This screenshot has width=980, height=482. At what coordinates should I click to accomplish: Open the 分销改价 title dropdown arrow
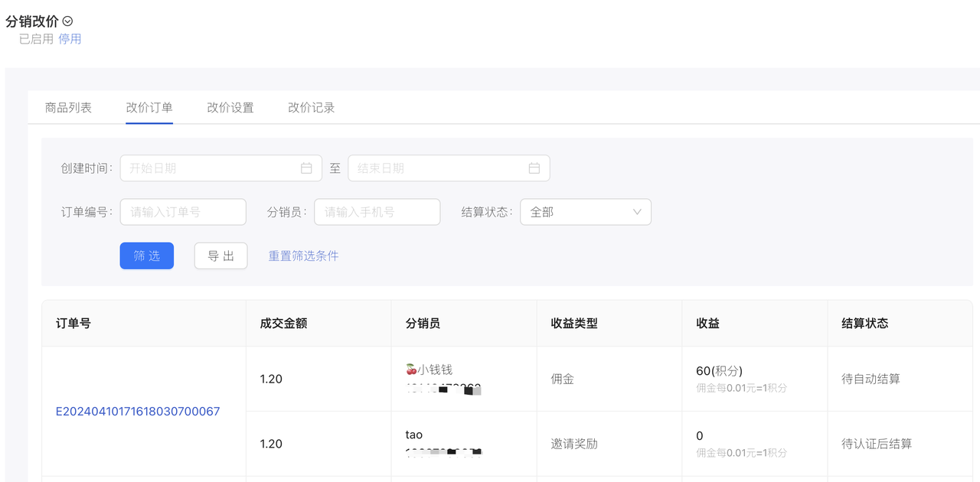click(x=67, y=21)
